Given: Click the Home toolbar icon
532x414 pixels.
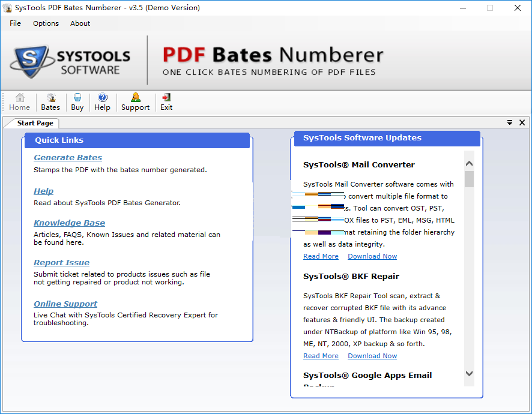Looking at the screenshot, I should coord(20,102).
